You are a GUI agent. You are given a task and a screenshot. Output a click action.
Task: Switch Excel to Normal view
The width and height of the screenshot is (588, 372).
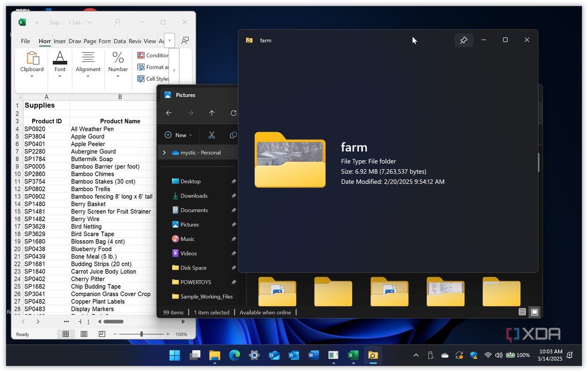pyautogui.click(x=66, y=334)
